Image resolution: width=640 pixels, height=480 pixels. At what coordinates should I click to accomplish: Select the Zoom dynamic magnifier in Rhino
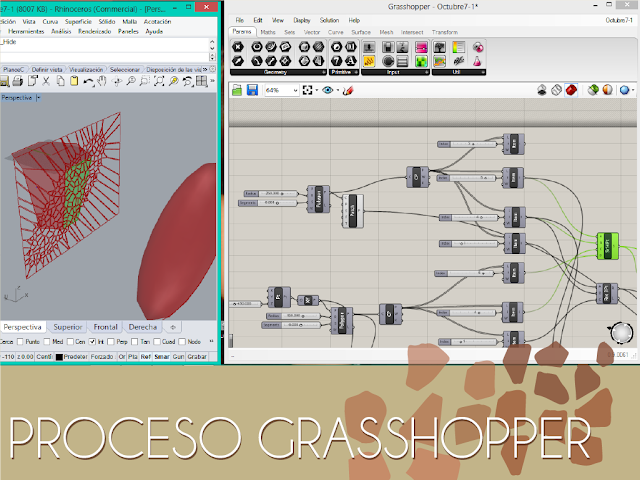131,81
